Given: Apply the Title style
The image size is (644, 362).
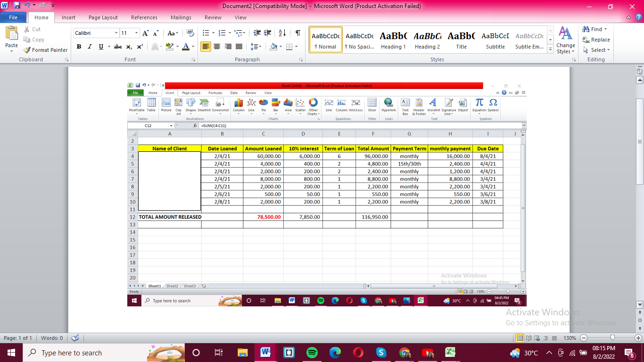Looking at the screenshot, I should click(x=461, y=40).
